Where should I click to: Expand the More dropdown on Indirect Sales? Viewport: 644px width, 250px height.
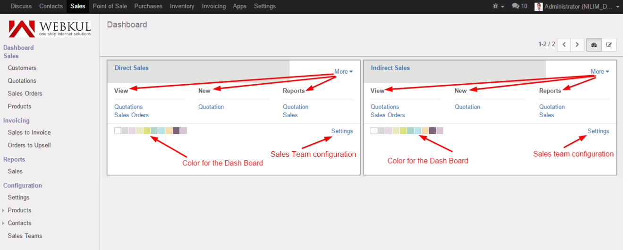click(x=600, y=72)
